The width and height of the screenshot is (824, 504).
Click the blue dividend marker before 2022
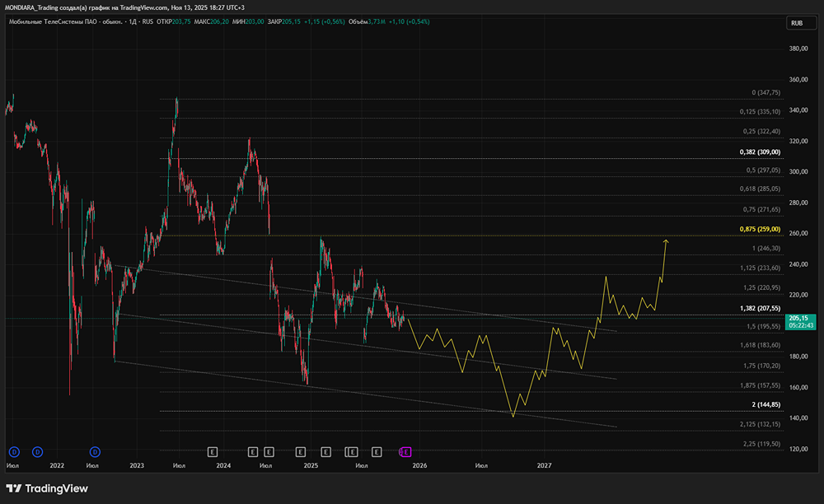pos(37,451)
